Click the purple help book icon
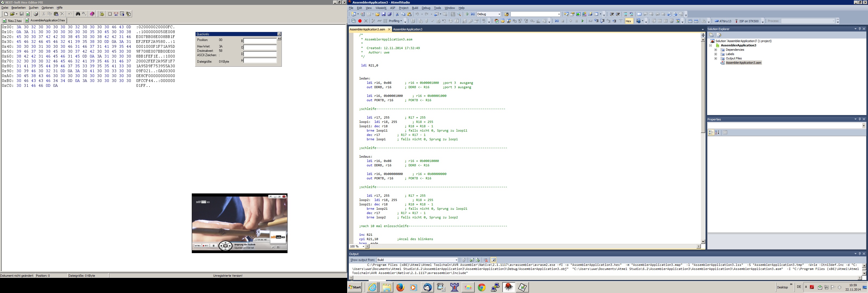 (92, 14)
